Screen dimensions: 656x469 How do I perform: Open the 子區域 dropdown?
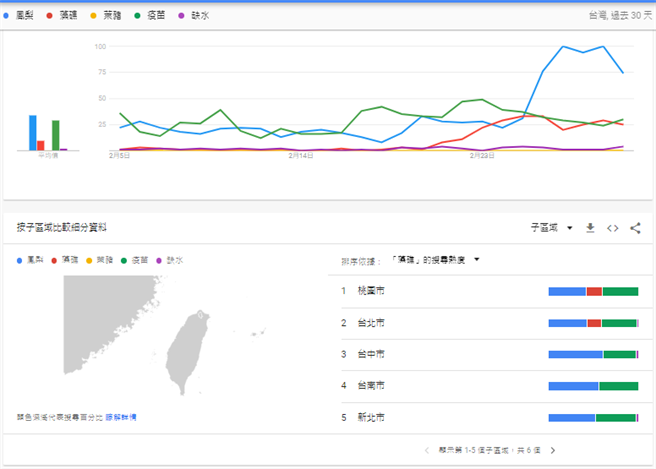pyautogui.click(x=551, y=228)
